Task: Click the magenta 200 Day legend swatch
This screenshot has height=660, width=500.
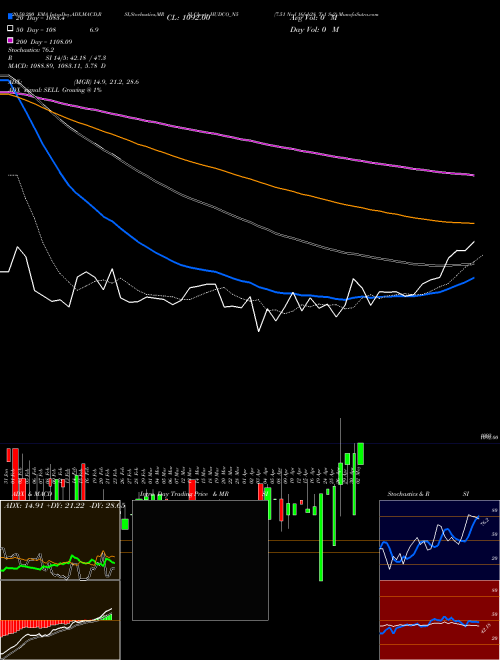Action: [11, 41]
